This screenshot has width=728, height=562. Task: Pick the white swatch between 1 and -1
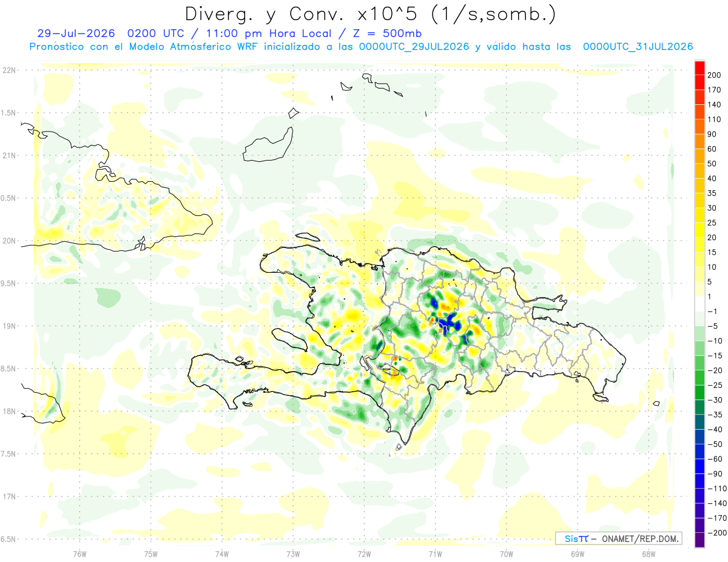[699, 304]
